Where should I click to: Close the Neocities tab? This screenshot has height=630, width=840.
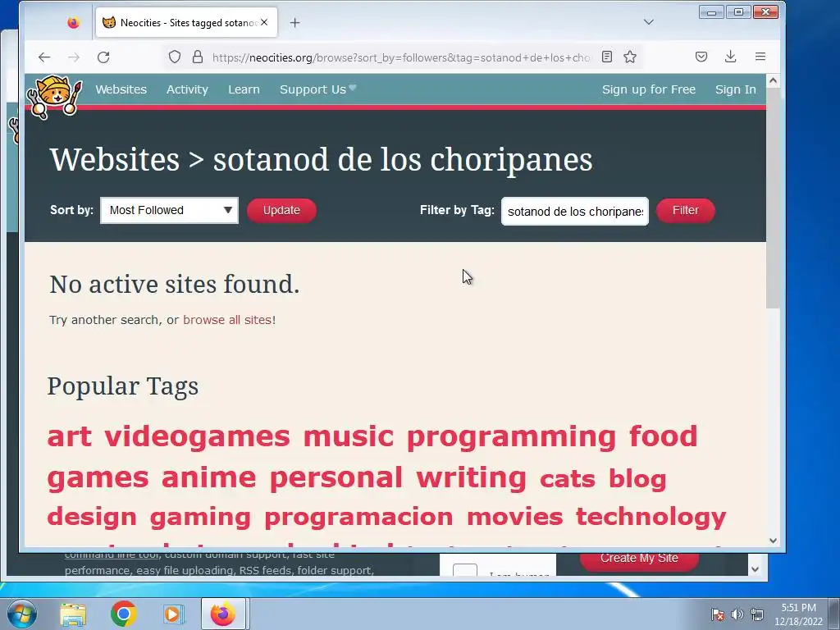[264, 22]
